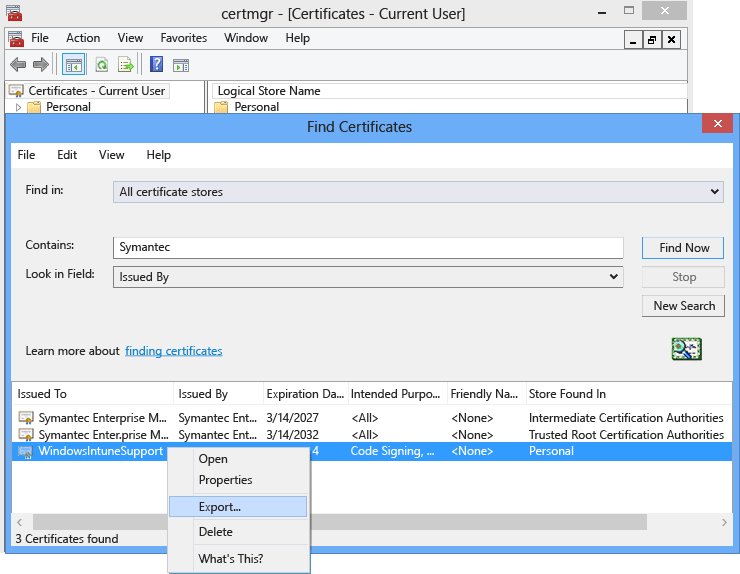Click the Certificates - Current User root icon
The height and width of the screenshot is (574, 740).
17,90
